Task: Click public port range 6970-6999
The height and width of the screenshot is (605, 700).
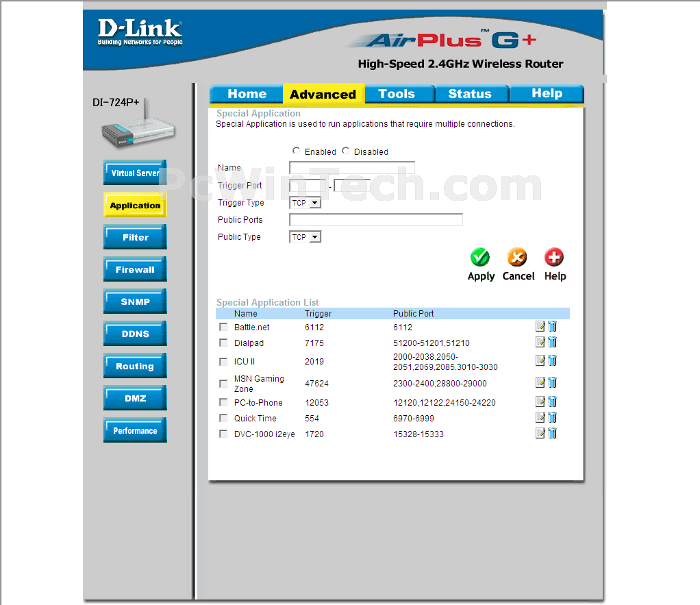Action: tap(414, 419)
